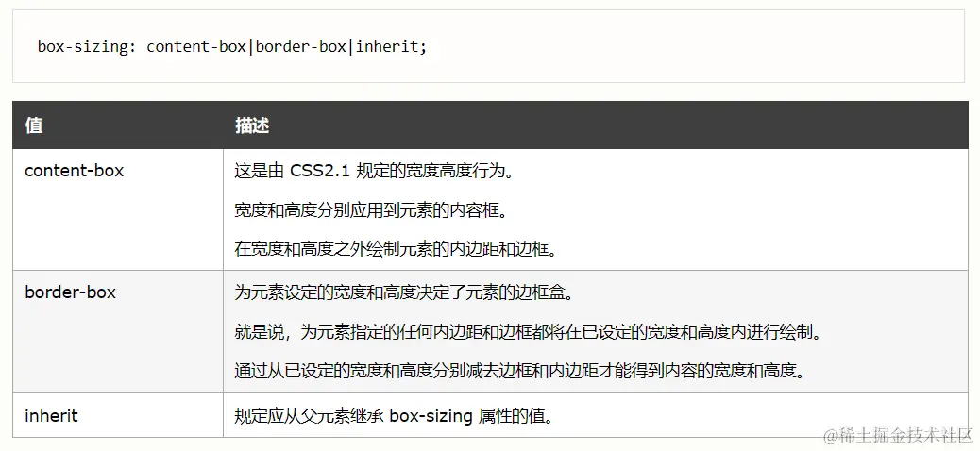Screen dimensions: 980x451
Task: Click word content-box in the code snippet
Action: click(196, 47)
